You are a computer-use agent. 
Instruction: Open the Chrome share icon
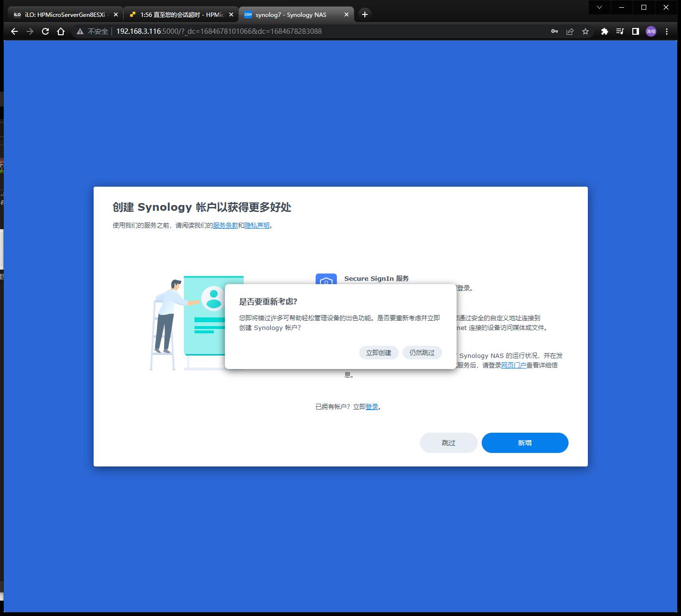click(570, 31)
